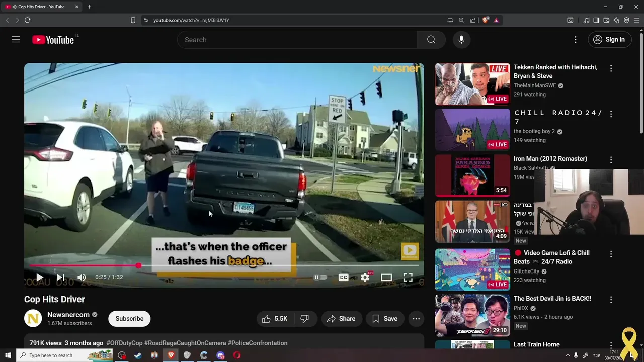Open the Brave Shields lion icon
This screenshot has height=362, width=644.
tap(485, 20)
